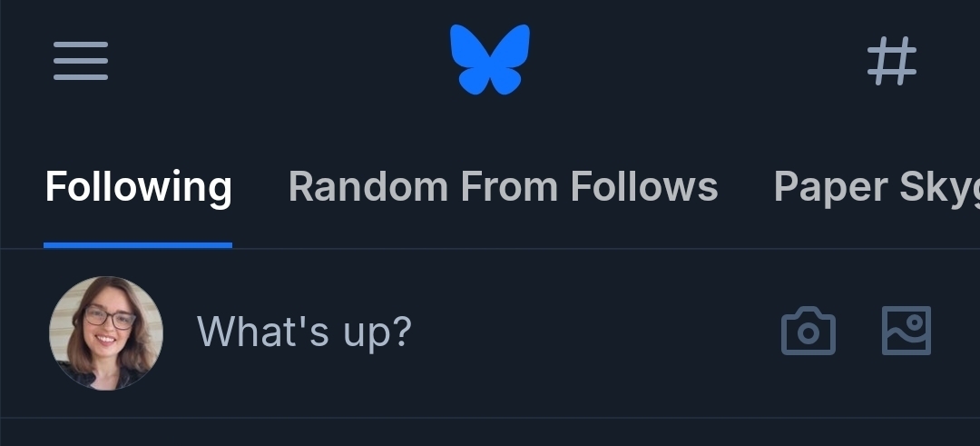Click the camera icon beside the composer
980x446 pixels.
tap(808, 332)
